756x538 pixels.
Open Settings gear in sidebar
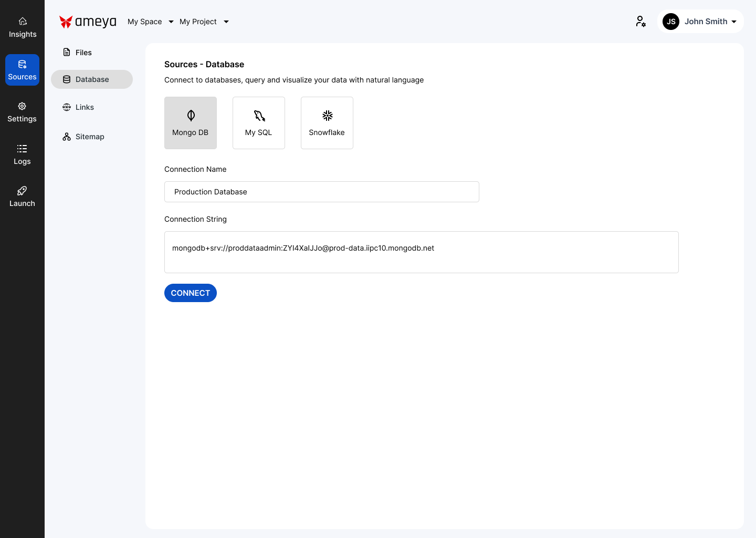[22, 106]
